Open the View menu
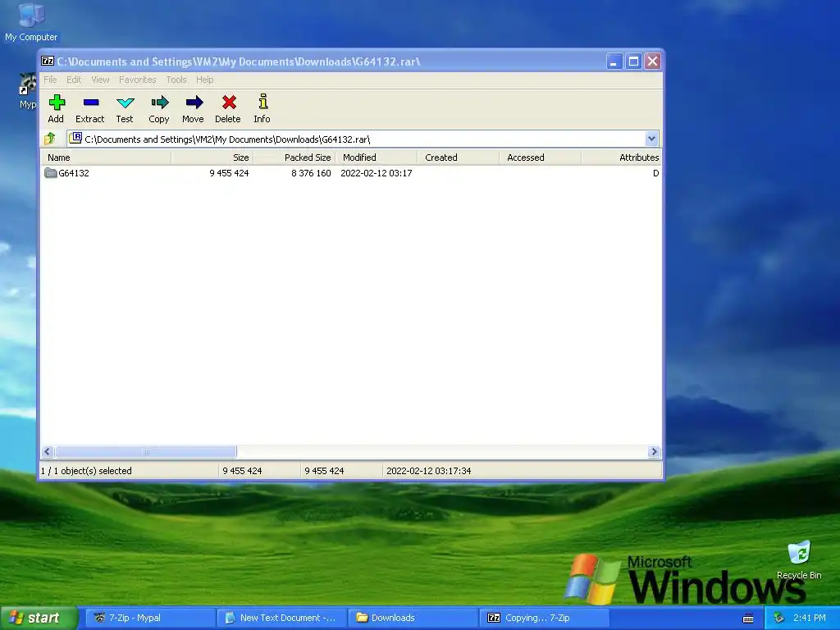 100,80
